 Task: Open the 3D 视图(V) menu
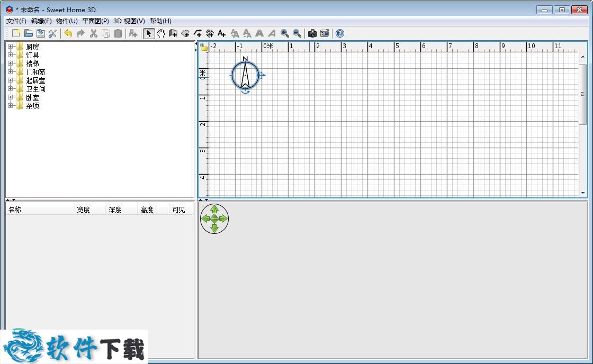tap(129, 21)
